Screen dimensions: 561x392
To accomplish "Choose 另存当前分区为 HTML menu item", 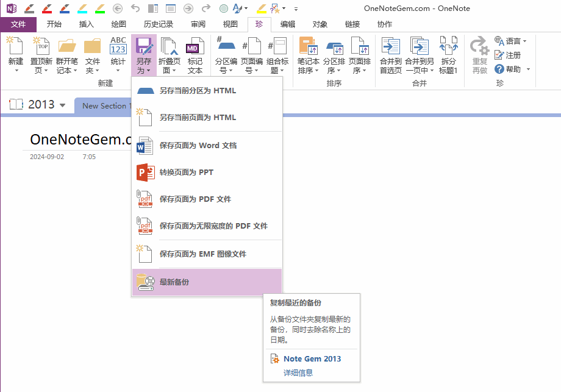I will pos(207,90).
